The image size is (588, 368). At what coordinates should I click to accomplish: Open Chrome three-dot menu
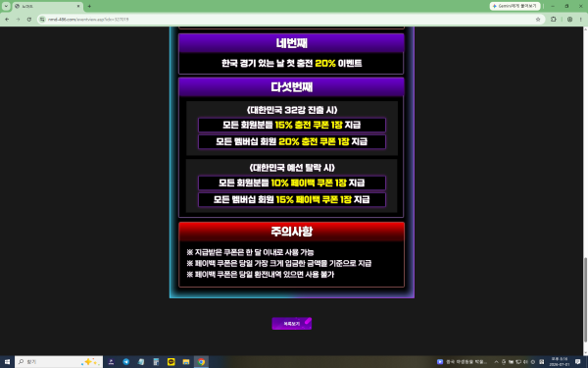coord(580,20)
